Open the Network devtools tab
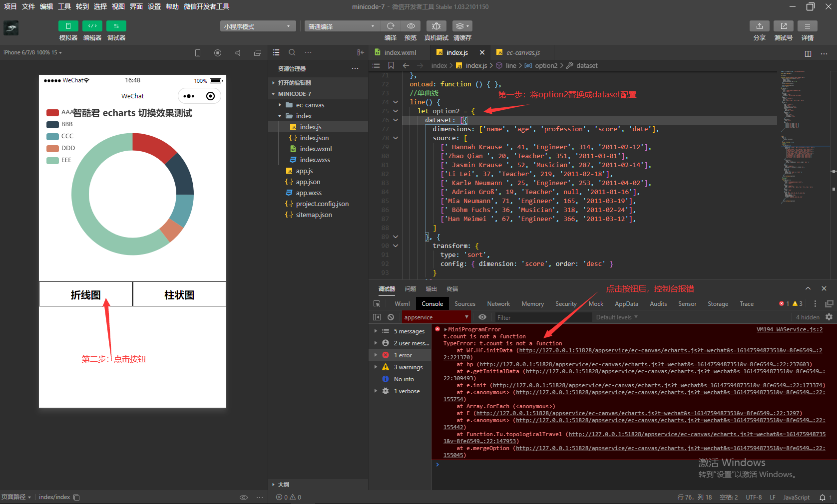 click(x=498, y=303)
